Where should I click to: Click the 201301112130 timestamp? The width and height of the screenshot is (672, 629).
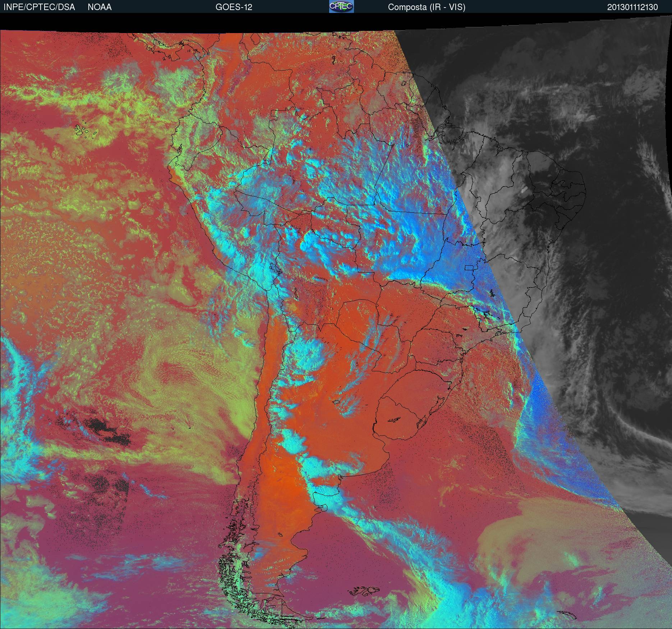(x=632, y=7)
